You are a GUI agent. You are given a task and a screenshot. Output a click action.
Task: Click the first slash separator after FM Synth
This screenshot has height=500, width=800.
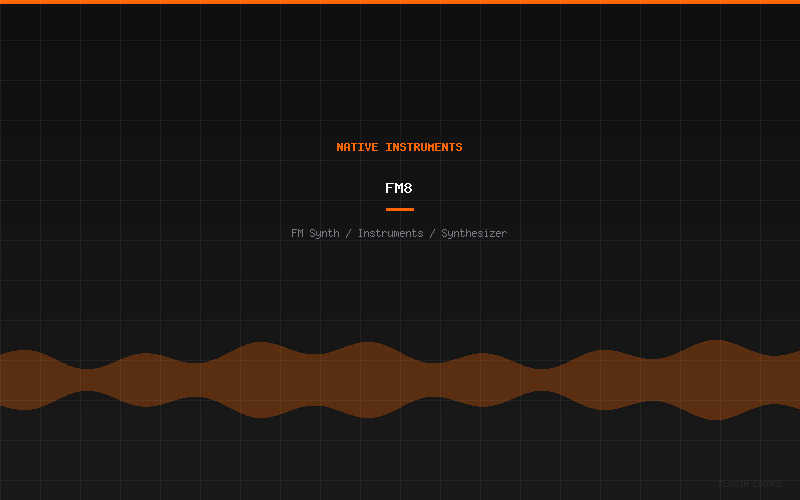348,233
